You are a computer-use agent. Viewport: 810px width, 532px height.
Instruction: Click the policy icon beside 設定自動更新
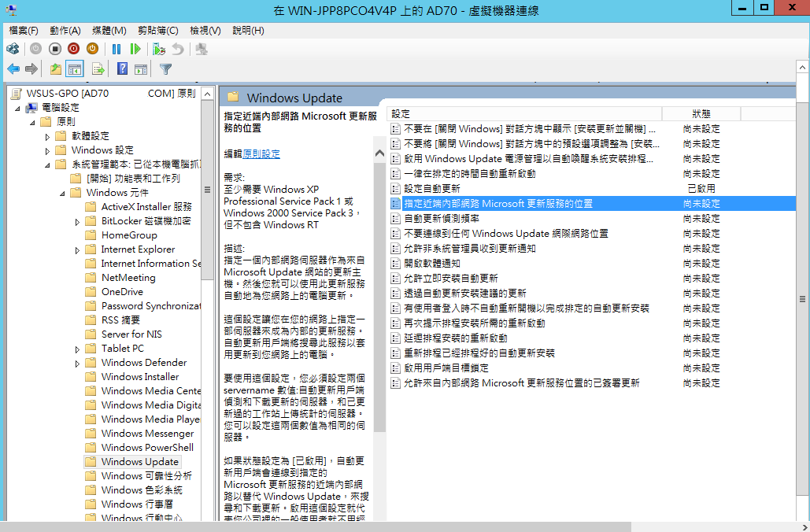tap(395, 189)
